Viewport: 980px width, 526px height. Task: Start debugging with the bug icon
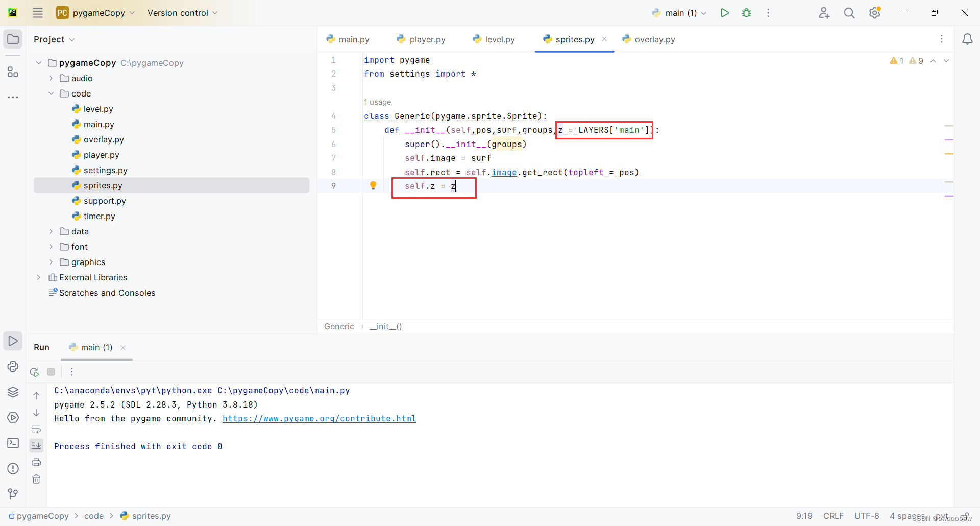tap(747, 13)
